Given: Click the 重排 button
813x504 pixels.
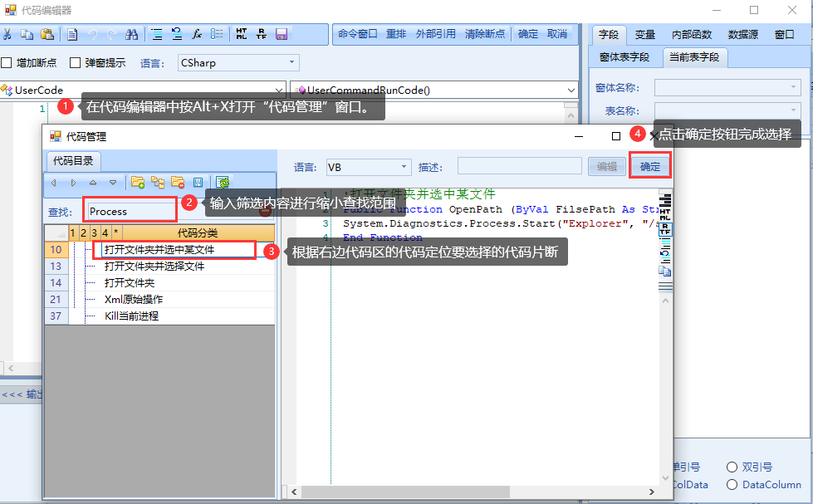Looking at the screenshot, I should [x=396, y=34].
